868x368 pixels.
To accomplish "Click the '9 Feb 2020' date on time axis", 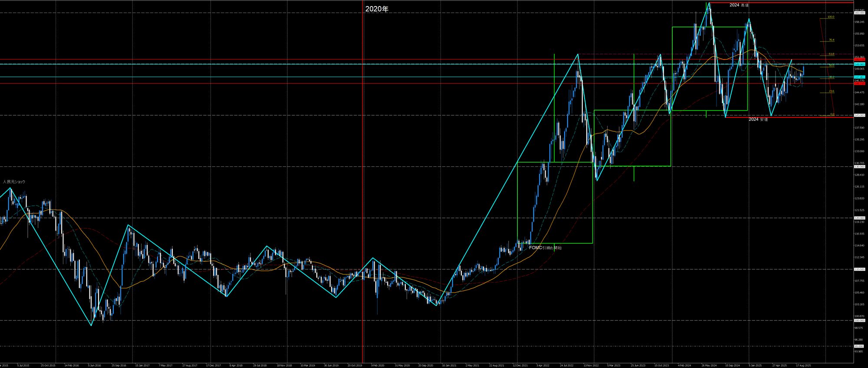I will 378,365.
